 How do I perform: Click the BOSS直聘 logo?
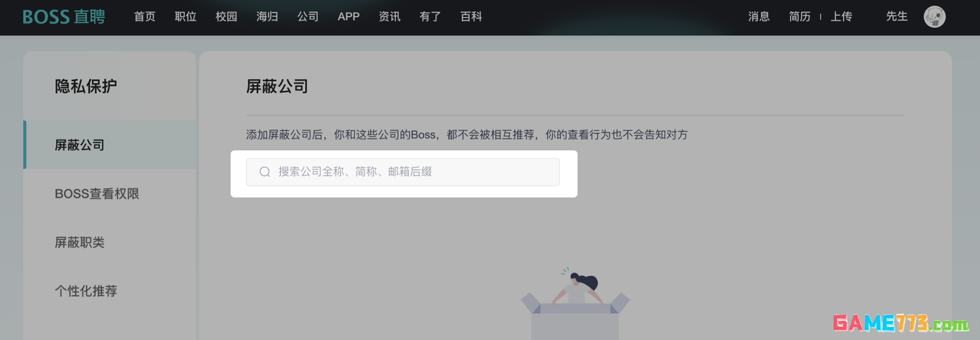click(63, 17)
